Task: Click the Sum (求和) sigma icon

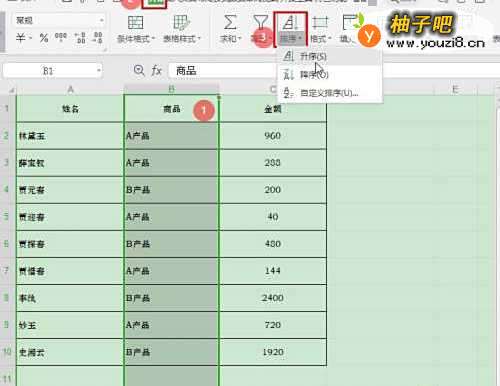Action: [230, 23]
